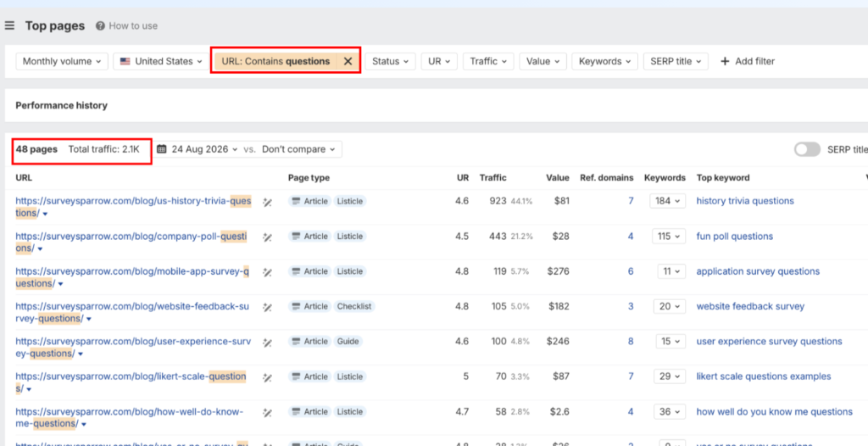
Task: Edit the URL Contains questions filter
Action: [275, 62]
